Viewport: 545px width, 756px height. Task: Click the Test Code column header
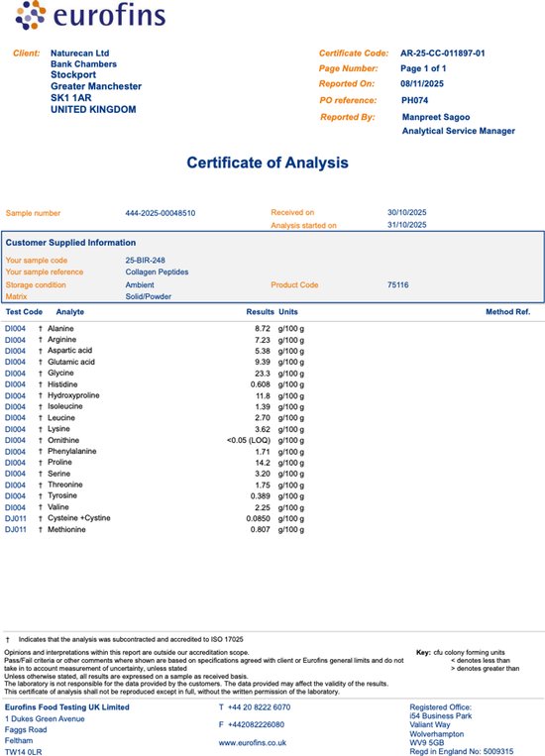[24, 312]
